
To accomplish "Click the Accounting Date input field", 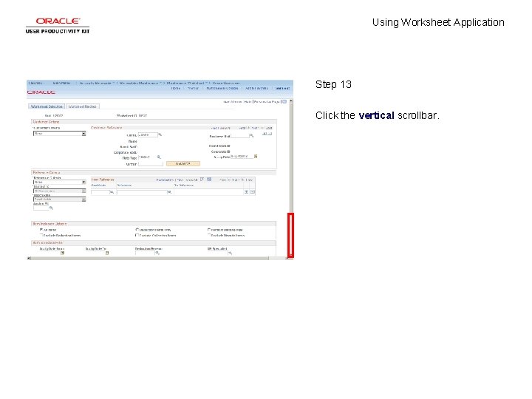I will [x=242, y=157].
